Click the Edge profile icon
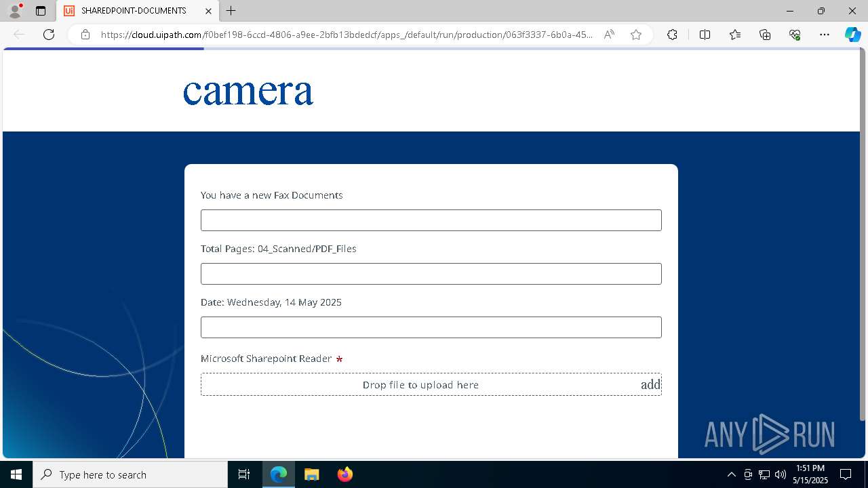Image resolution: width=868 pixels, height=488 pixels. [x=14, y=11]
